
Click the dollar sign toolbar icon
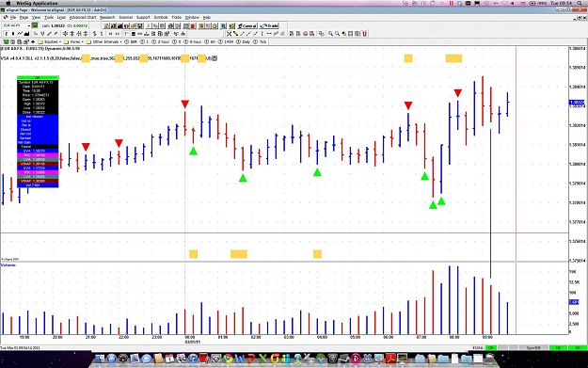click(x=94, y=34)
